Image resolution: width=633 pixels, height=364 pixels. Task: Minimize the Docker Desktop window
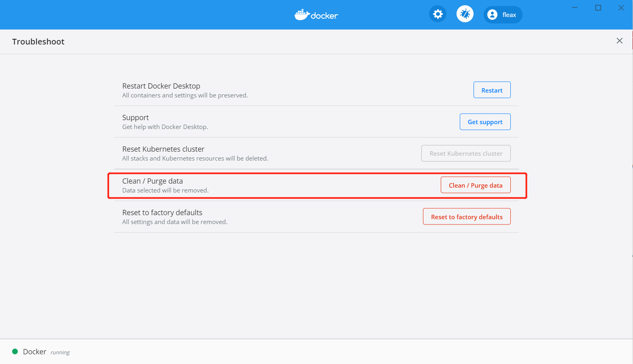click(575, 7)
